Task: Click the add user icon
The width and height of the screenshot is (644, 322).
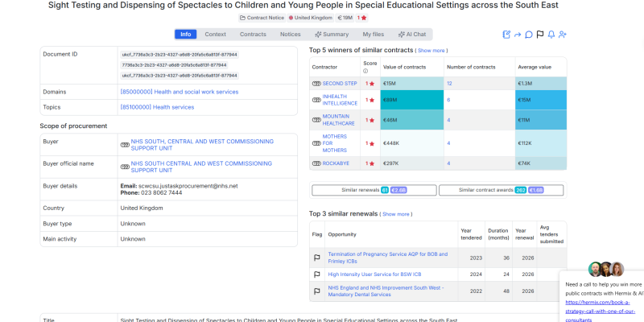Action: coord(563,35)
